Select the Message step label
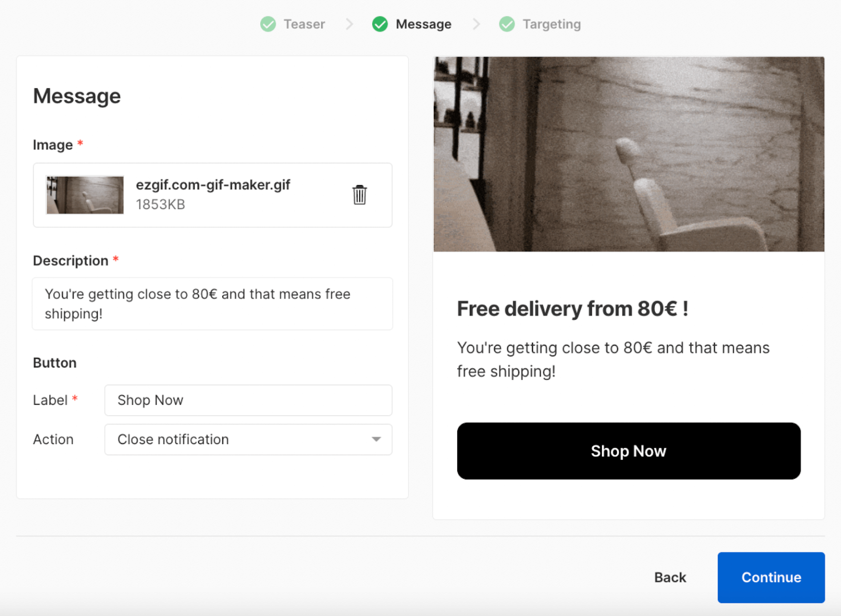Viewport: 841px width, 616px height. (423, 24)
